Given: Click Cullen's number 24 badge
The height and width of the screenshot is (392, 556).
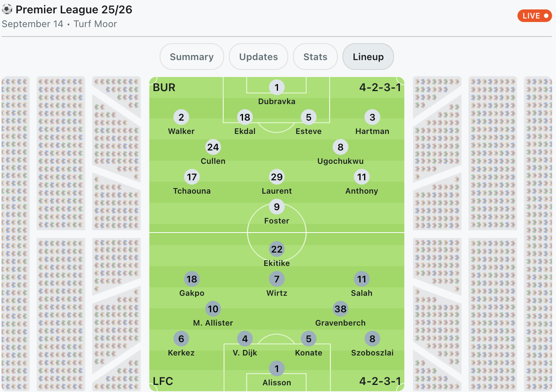Looking at the screenshot, I should 213,147.
